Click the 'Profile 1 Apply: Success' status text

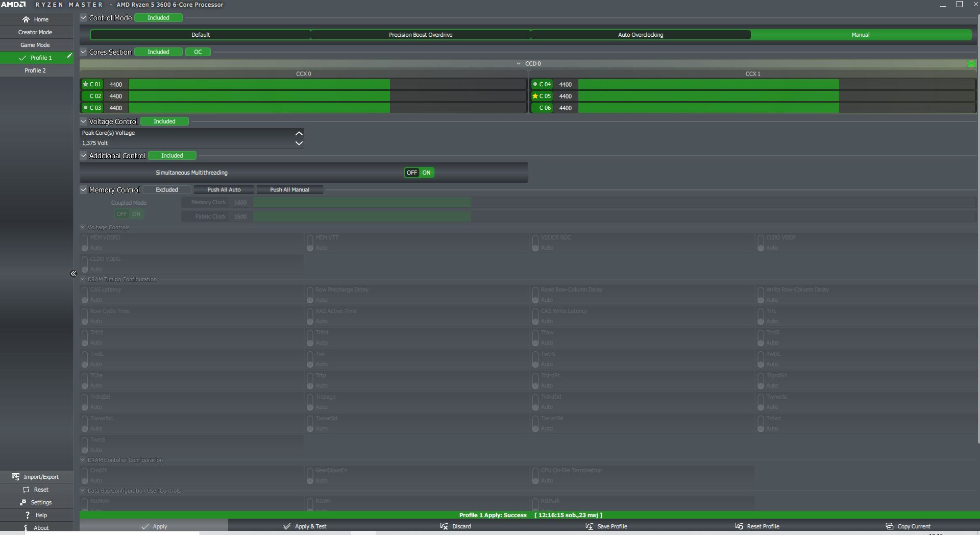coord(493,515)
